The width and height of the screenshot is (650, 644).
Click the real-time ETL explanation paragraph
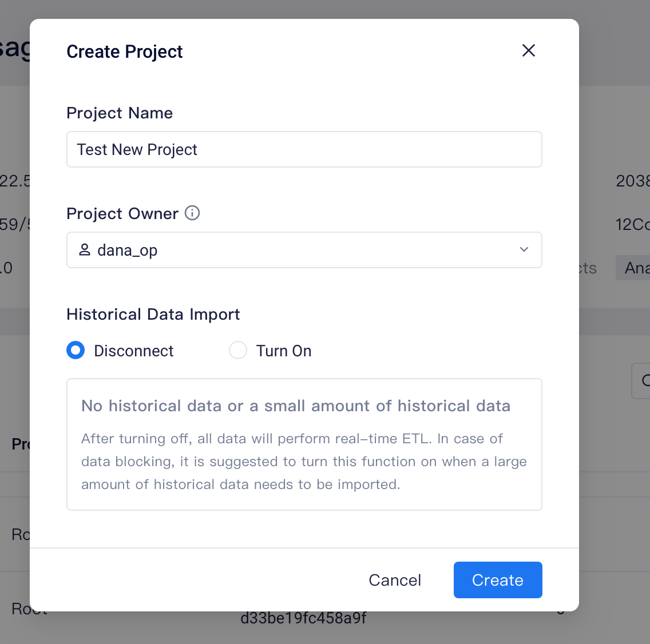tap(304, 461)
